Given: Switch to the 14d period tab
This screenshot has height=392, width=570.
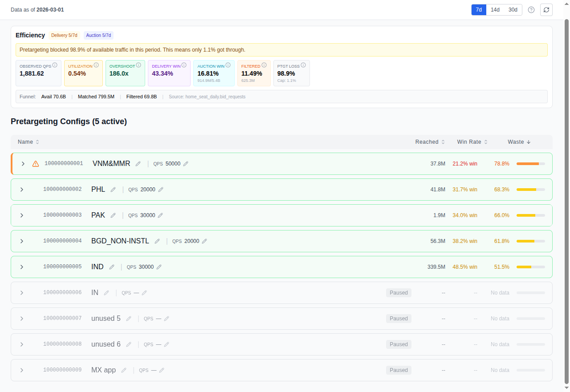Looking at the screenshot, I should click(495, 9).
